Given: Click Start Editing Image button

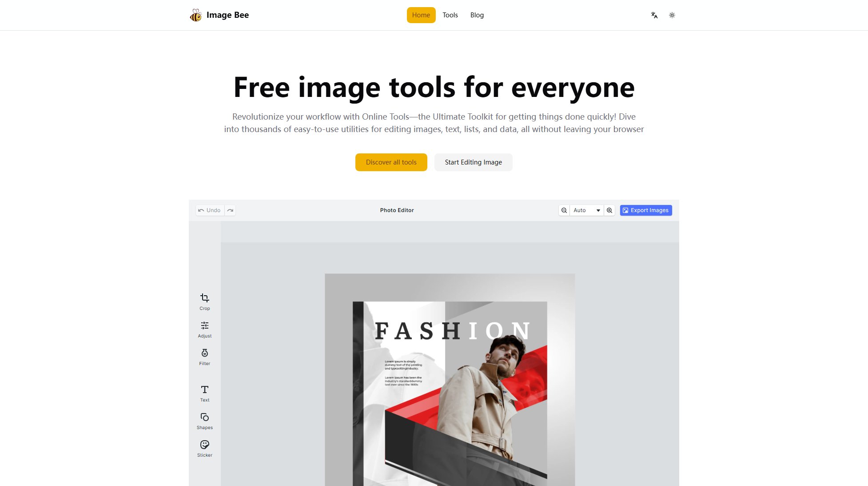Looking at the screenshot, I should click(473, 162).
